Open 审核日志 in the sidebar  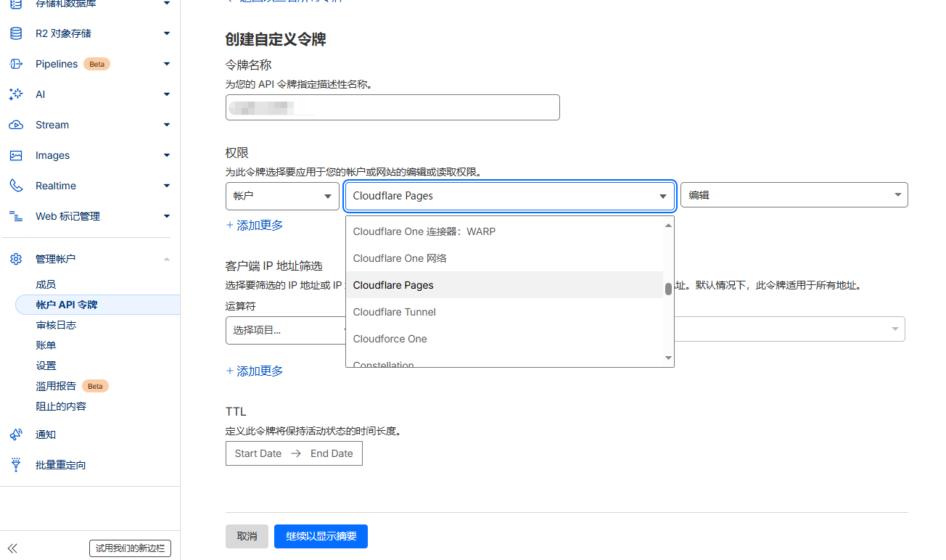click(x=56, y=325)
